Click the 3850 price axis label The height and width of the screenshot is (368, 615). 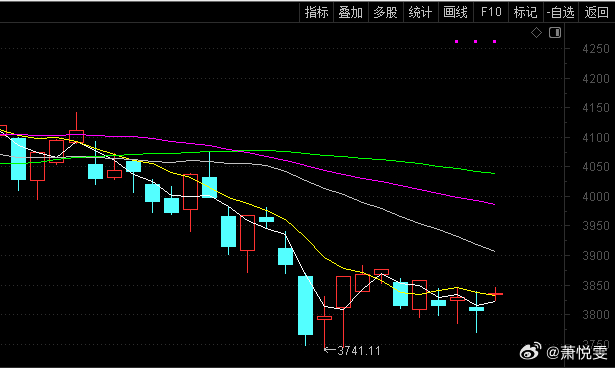596,285
